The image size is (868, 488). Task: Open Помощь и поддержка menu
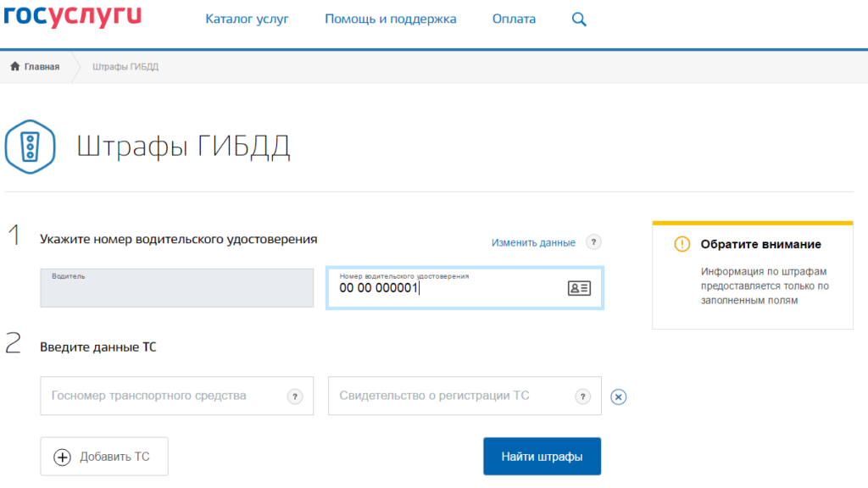[390, 19]
